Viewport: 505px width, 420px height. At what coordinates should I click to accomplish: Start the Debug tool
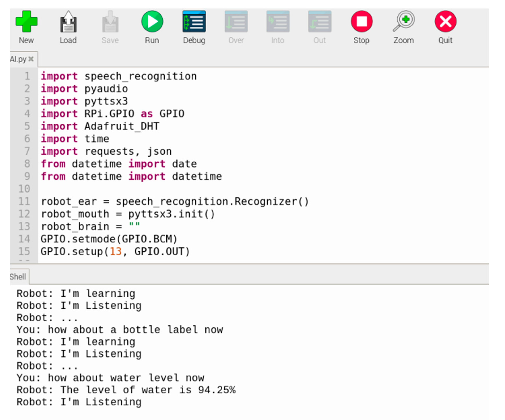[x=194, y=22]
